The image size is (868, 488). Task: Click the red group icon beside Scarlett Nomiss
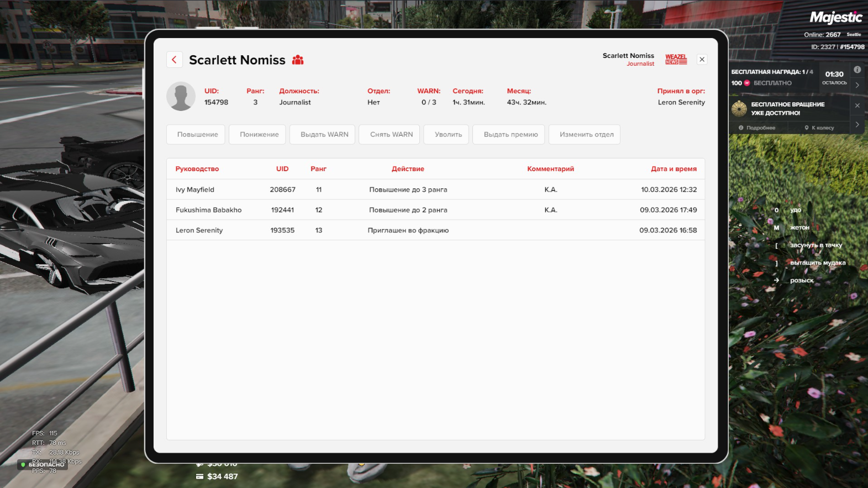click(298, 60)
